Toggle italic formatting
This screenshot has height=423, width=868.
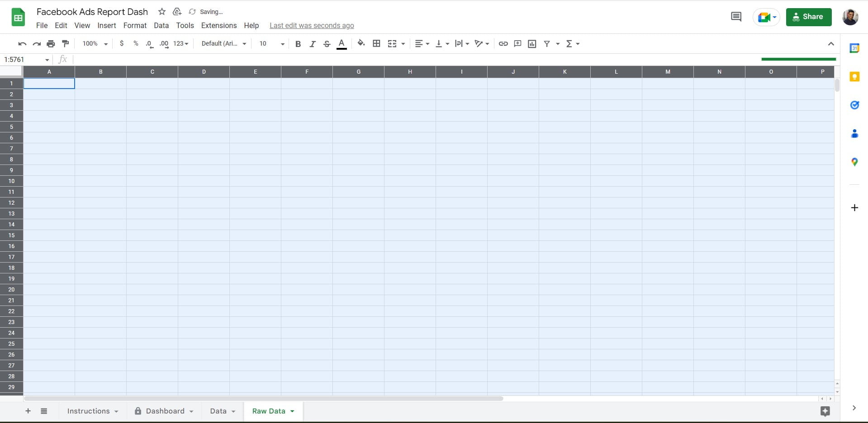pos(313,44)
